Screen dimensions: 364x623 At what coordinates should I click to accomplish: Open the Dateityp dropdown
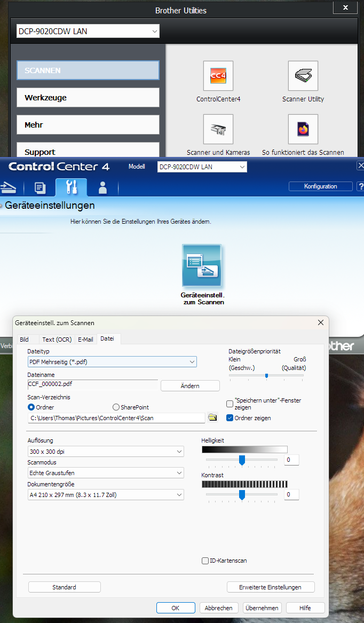point(112,362)
